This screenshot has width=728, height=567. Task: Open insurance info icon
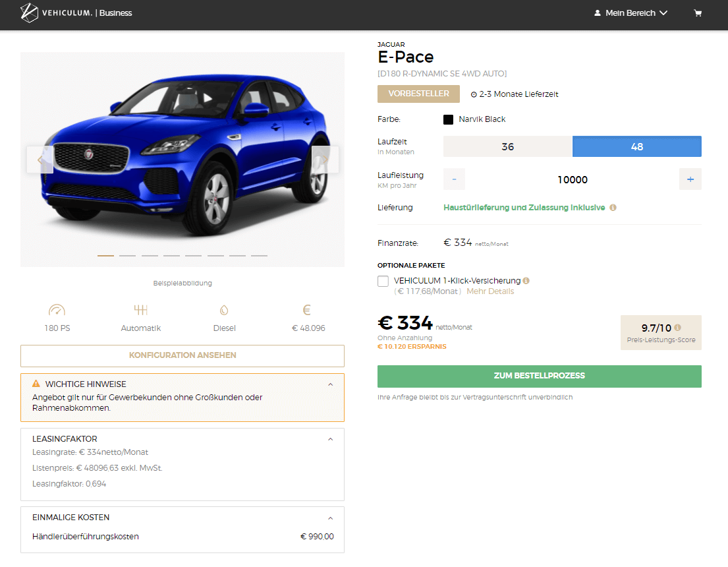[x=526, y=281]
